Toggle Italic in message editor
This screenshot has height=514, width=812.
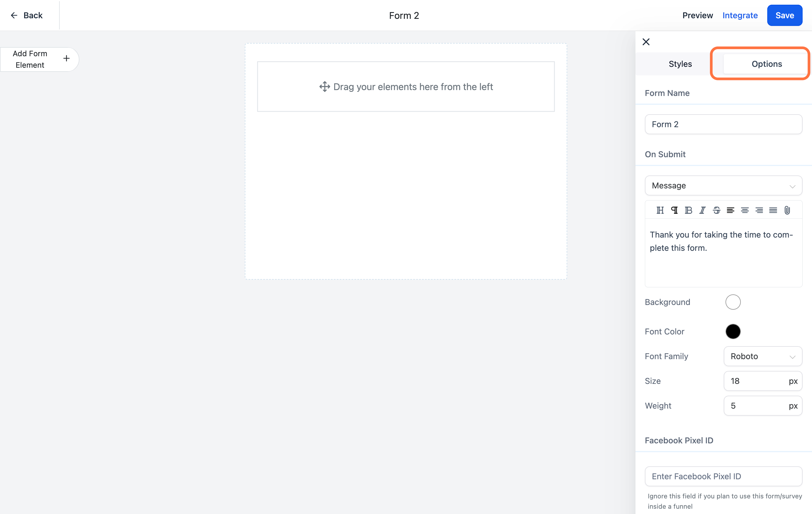tap(702, 210)
